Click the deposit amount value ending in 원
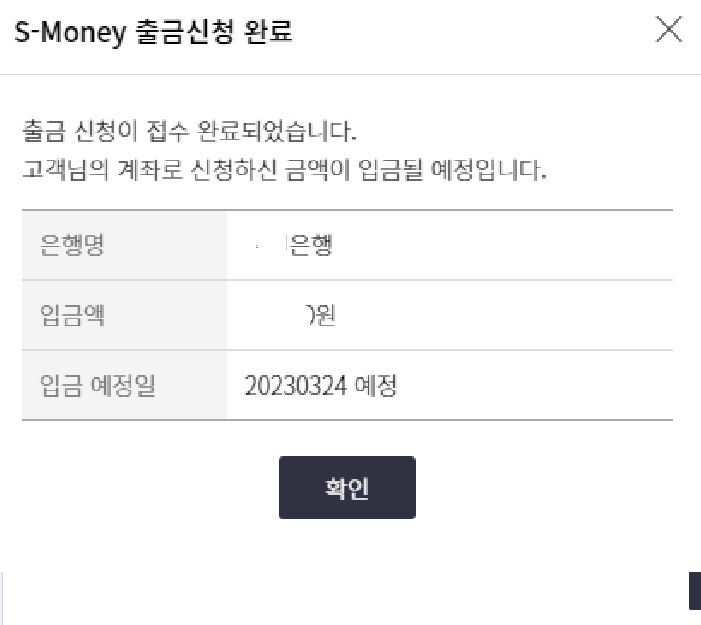Viewport: 701px width, 625px height. (323, 316)
